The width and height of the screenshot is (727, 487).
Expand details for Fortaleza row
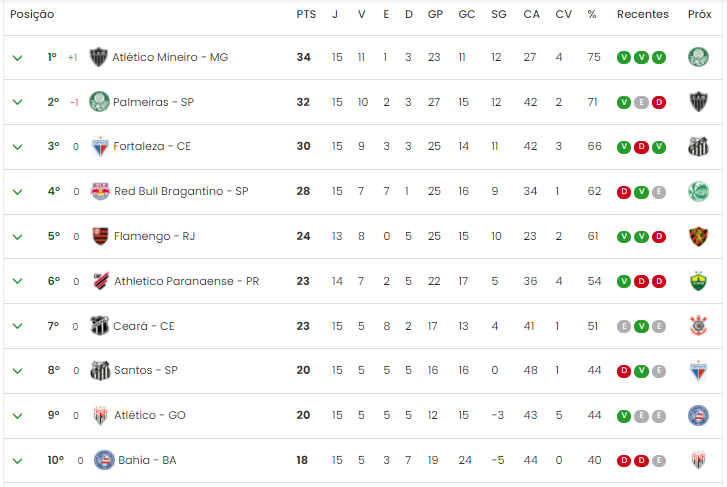click(17, 147)
